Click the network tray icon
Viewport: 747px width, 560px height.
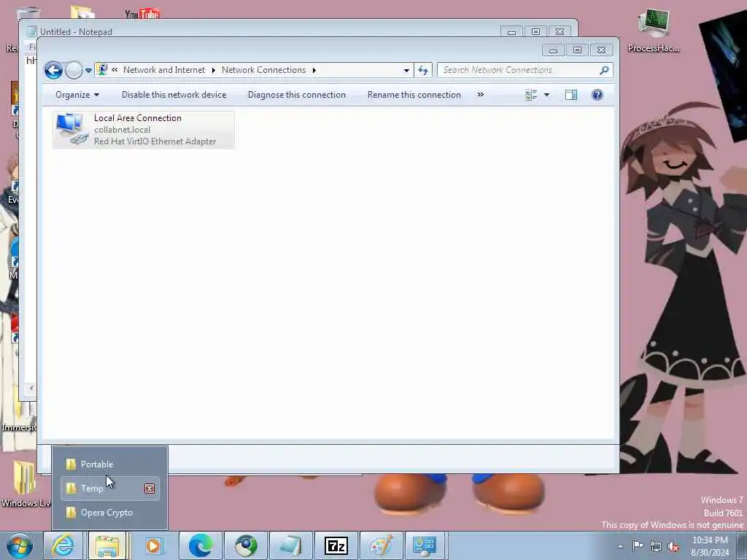(656, 546)
